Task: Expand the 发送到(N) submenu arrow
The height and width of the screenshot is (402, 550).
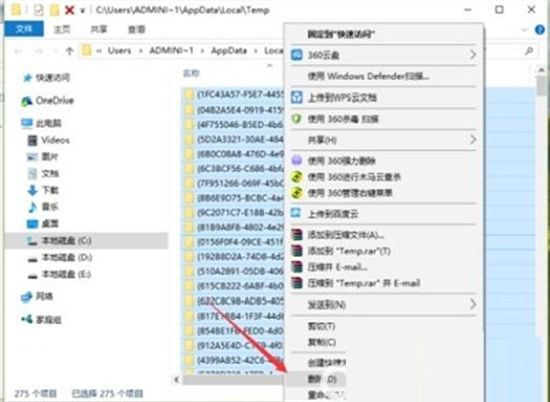Action: pos(473,304)
